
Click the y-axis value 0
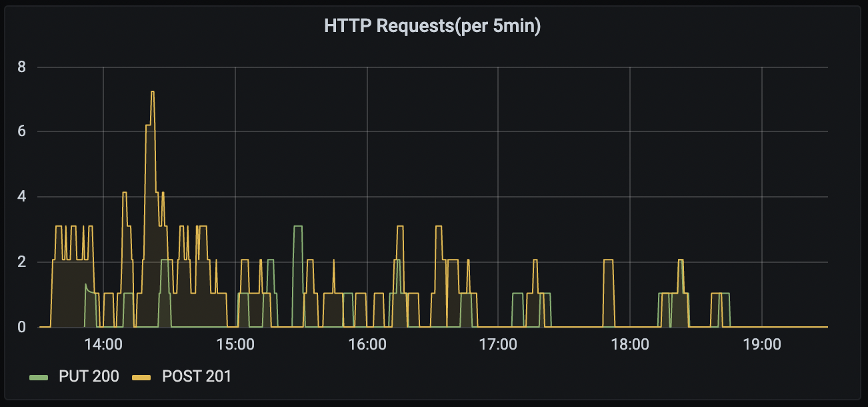click(x=21, y=327)
